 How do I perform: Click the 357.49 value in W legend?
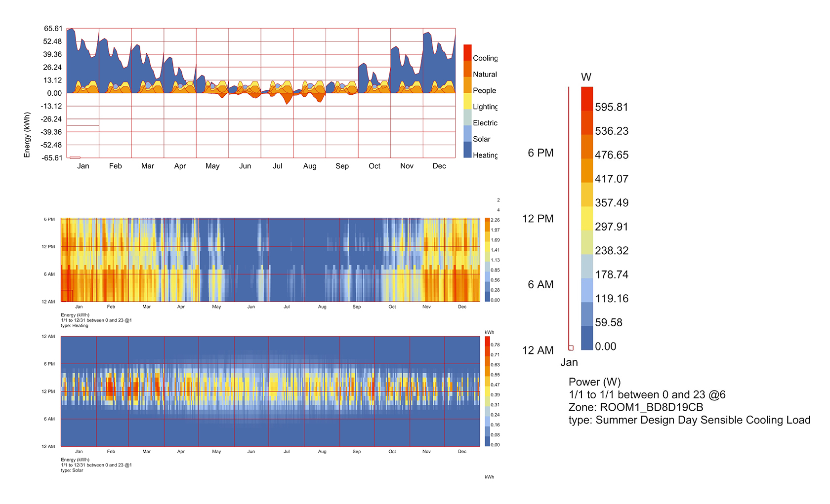[x=612, y=203]
